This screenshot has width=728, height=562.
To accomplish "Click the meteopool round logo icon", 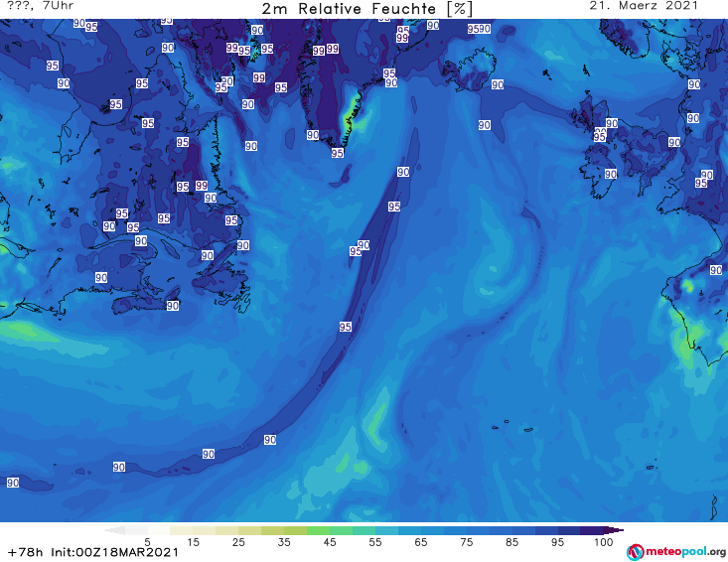I will [636, 552].
